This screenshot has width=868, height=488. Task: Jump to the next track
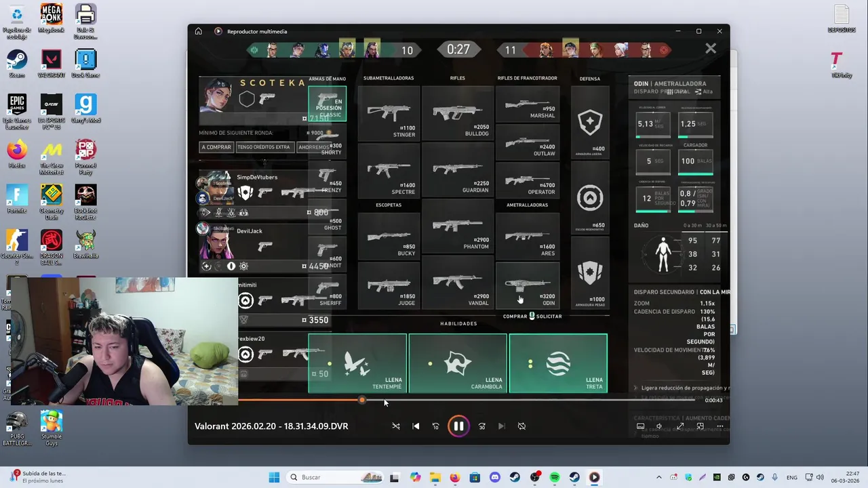point(501,426)
